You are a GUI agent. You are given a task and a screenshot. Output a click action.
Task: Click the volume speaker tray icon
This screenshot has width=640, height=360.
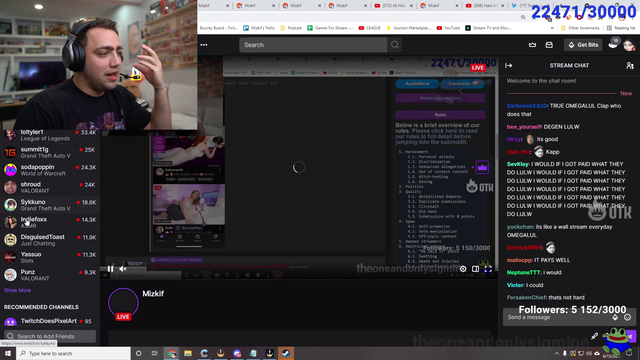coord(589,353)
